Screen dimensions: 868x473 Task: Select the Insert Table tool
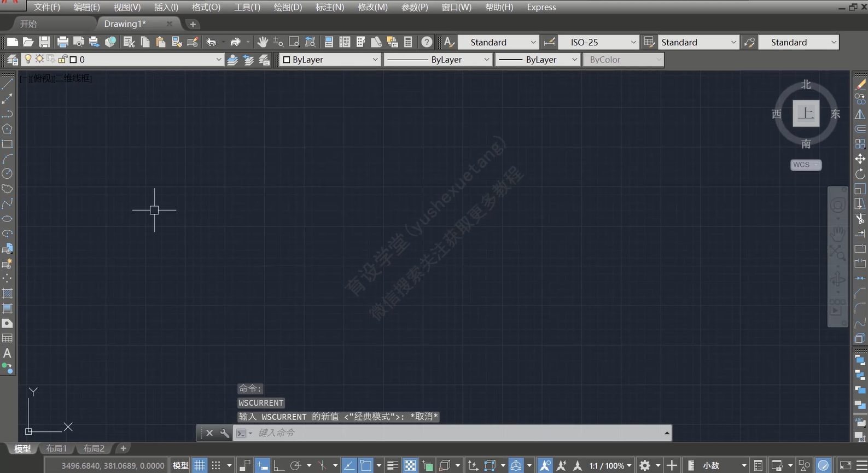(7, 338)
